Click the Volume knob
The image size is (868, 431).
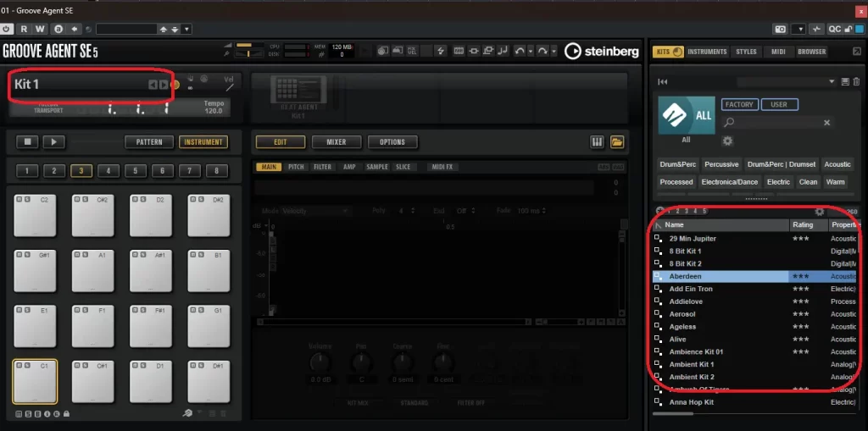tap(320, 363)
